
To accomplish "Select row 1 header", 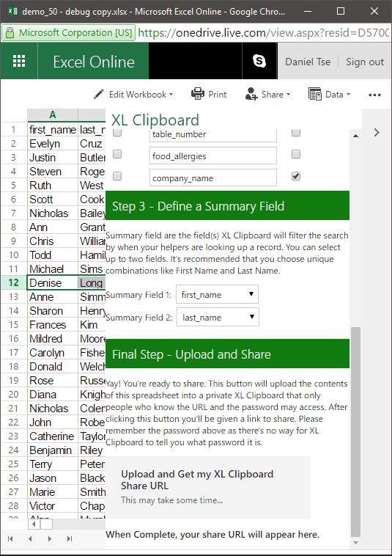I will click(x=13, y=129).
